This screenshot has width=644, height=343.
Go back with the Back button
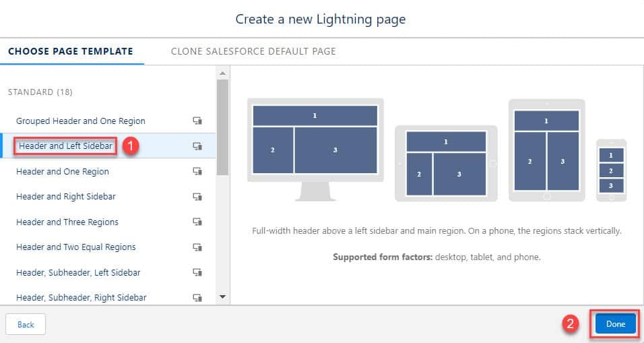(26, 325)
